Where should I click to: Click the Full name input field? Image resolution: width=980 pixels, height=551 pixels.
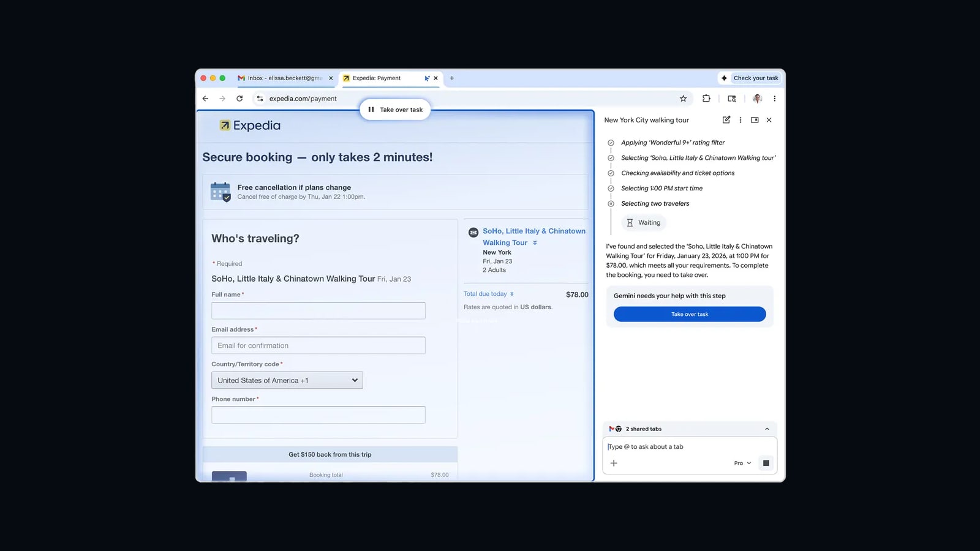coord(318,310)
